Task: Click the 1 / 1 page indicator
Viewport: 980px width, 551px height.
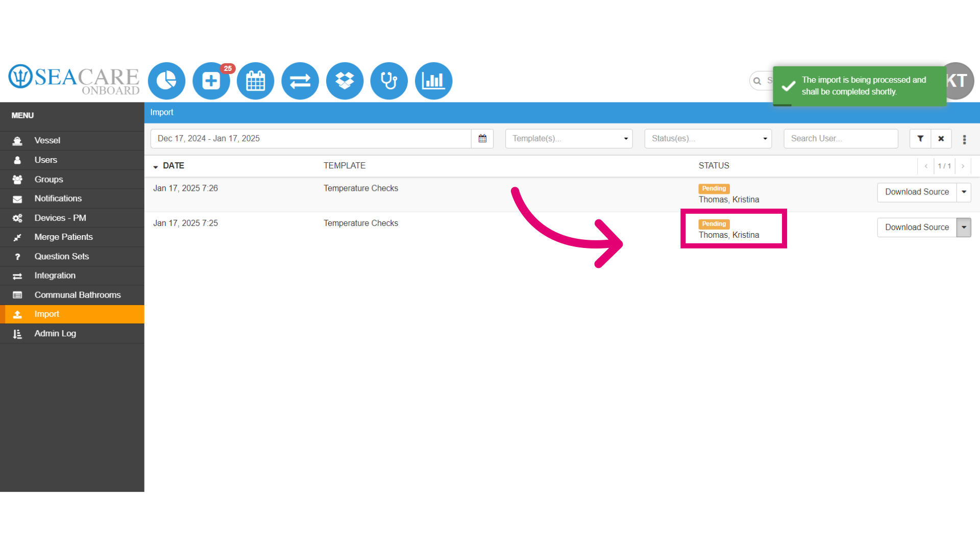Action: coord(944,166)
